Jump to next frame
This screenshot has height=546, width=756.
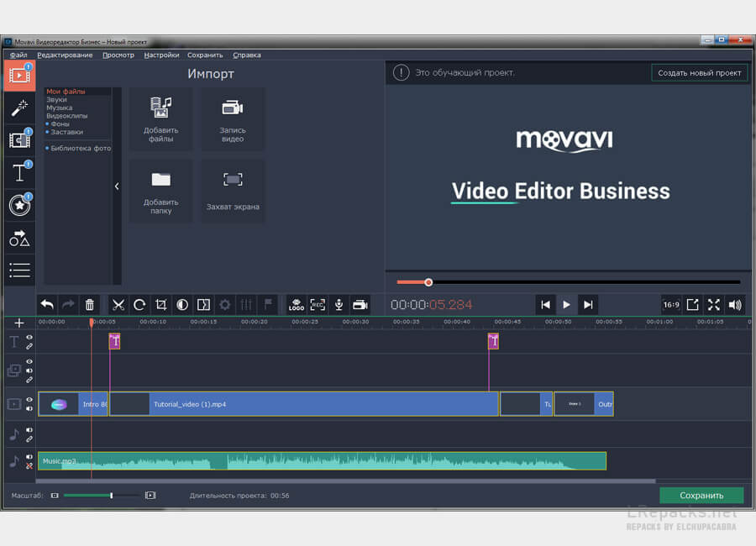(588, 304)
